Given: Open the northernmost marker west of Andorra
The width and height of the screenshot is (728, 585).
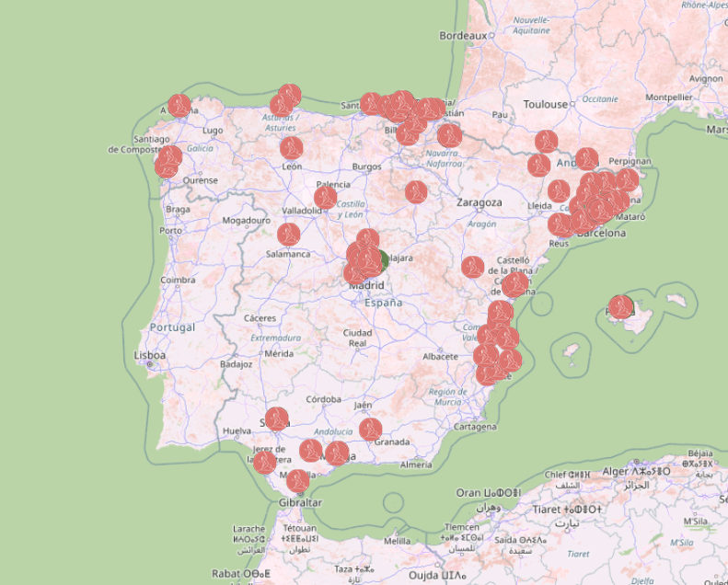Looking at the screenshot, I should (547, 141).
